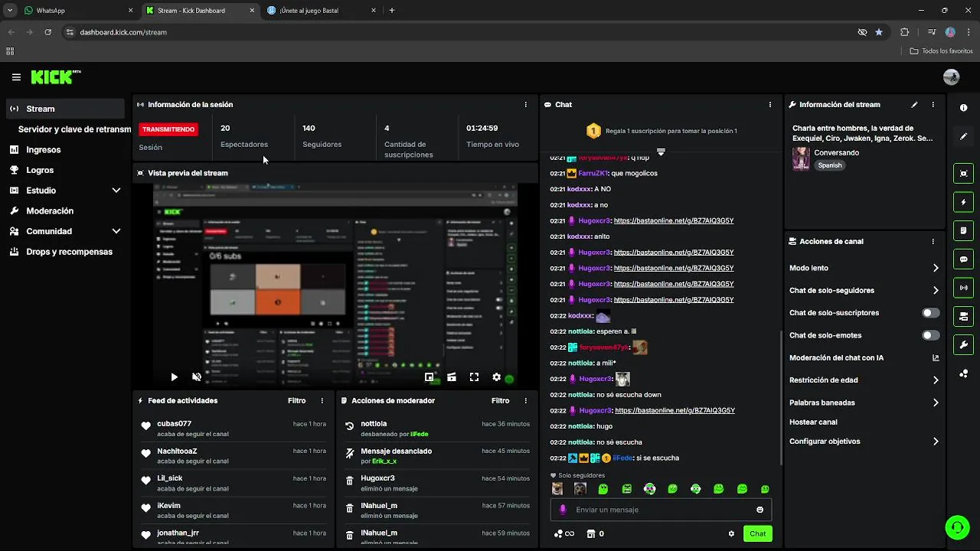
Task: Click the Spanish language tag
Action: (829, 165)
